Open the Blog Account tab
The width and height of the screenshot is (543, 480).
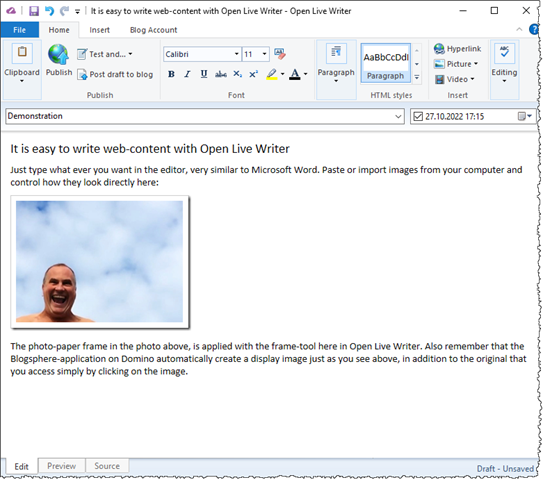pos(153,30)
